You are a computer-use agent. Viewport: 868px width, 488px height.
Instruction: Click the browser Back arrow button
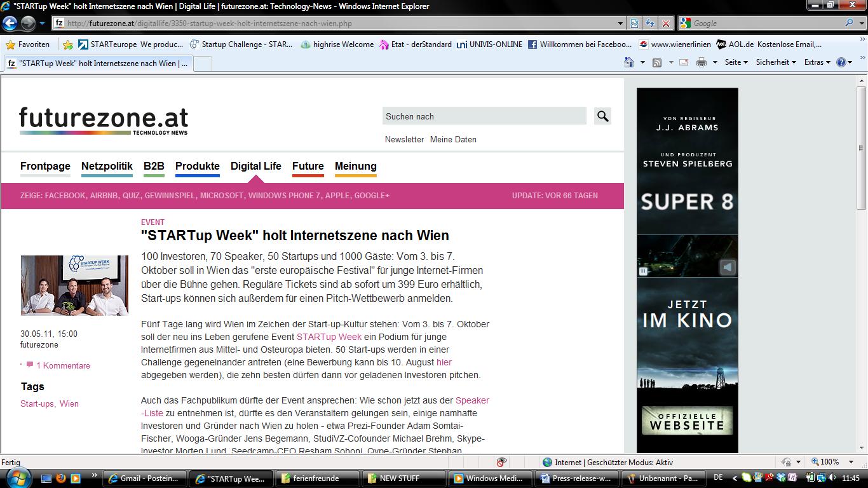10,24
